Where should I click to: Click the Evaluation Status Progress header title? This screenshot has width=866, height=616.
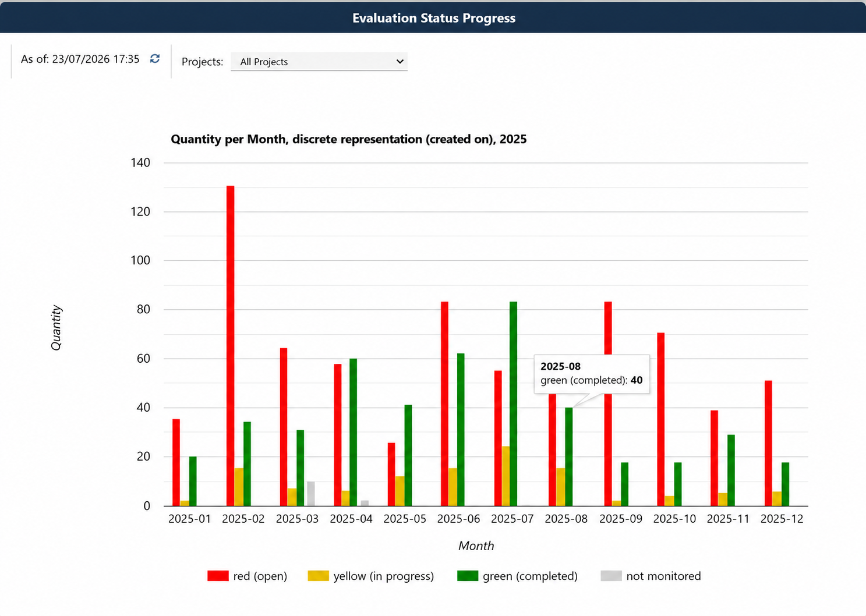pos(434,18)
